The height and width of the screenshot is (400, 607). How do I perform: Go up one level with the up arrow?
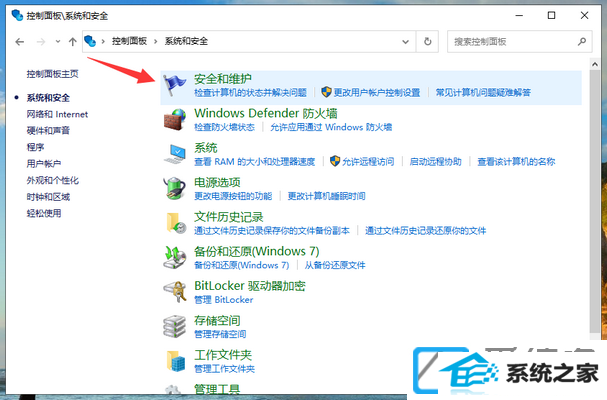tap(72, 41)
